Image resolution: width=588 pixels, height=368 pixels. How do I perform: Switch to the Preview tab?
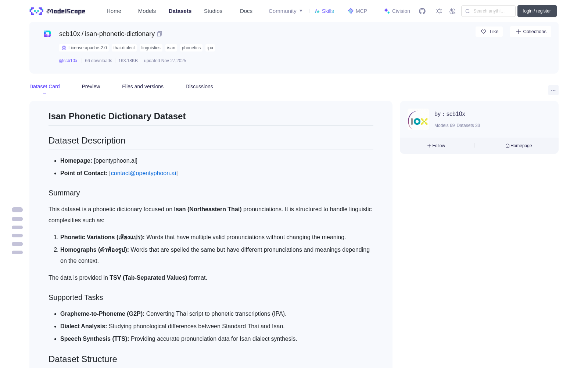[91, 86]
